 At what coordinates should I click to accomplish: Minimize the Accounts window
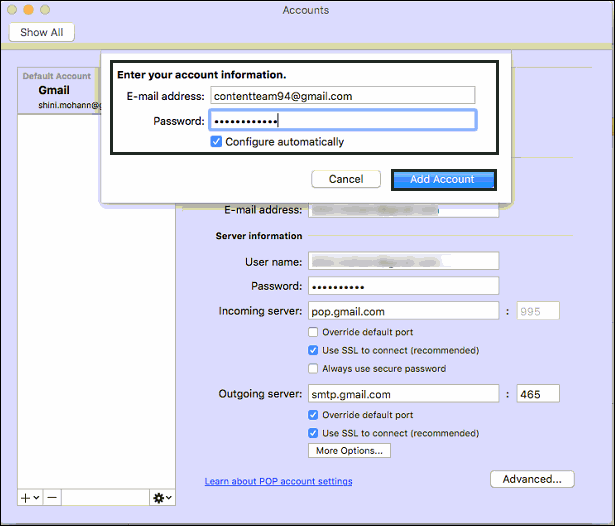pos(28,9)
